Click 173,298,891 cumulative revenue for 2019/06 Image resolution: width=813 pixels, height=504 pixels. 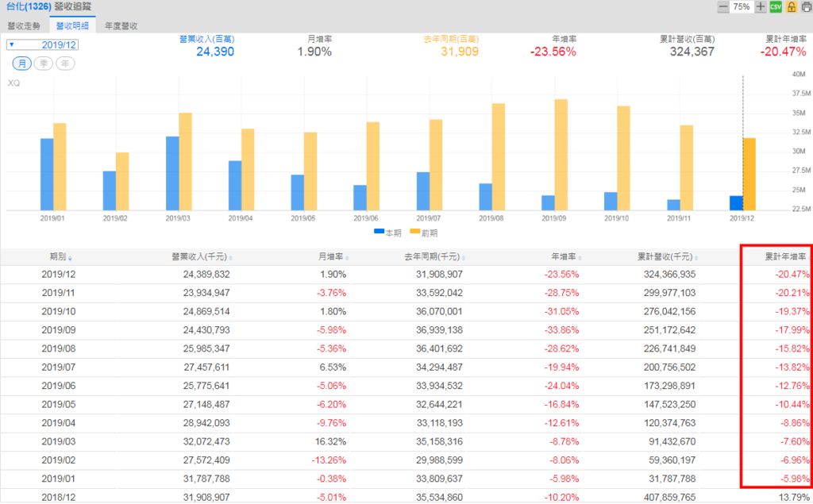[x=669, y=387]
